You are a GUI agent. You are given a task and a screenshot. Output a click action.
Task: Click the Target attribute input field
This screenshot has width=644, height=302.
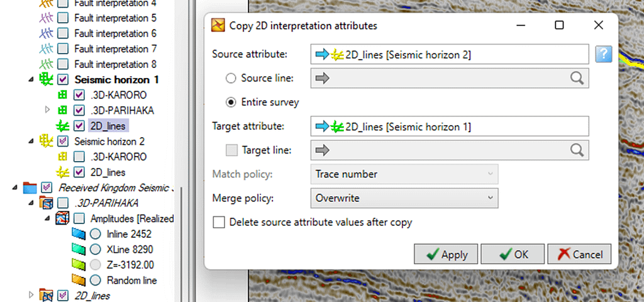(x=450, y=126)
